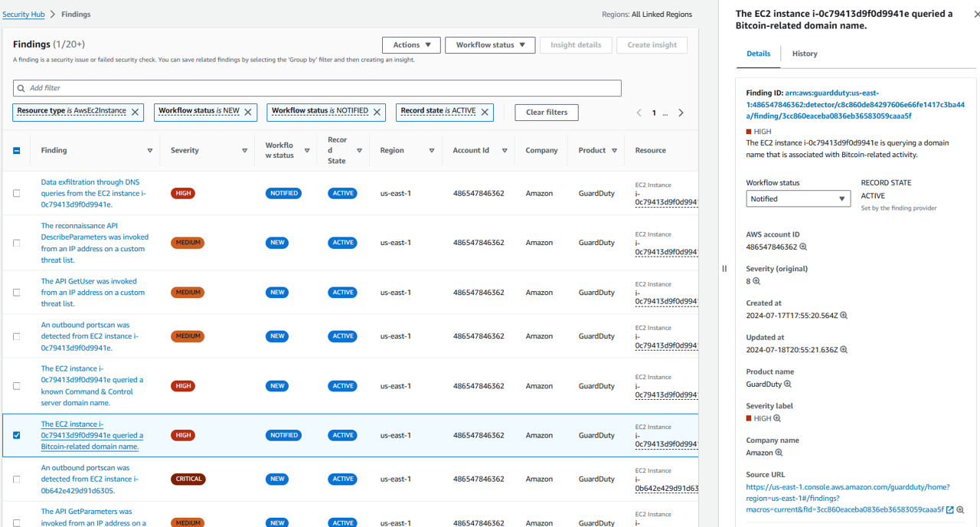
Task: Click magnifier icon next to Severity label HIGH
Action: point(777,418)
